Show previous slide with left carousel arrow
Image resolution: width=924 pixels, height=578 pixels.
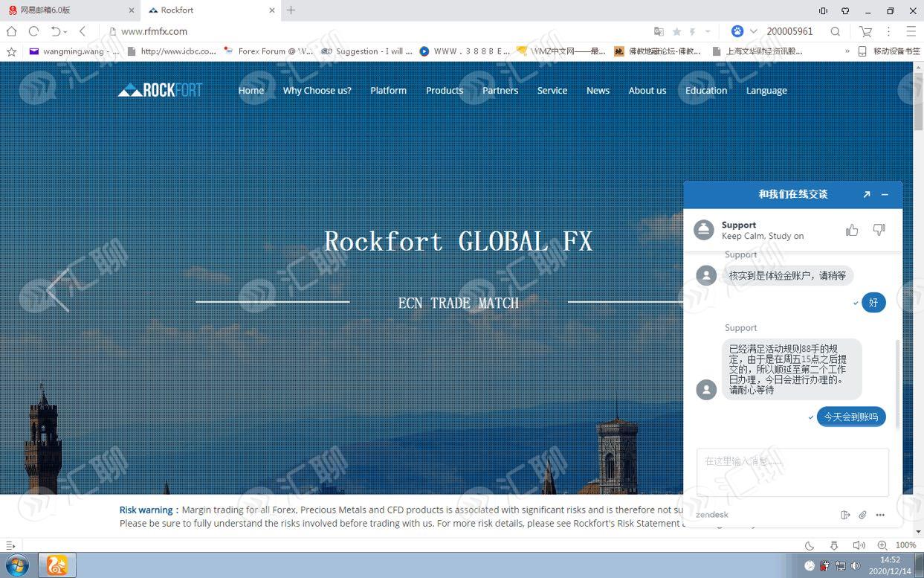click(58, 290)
